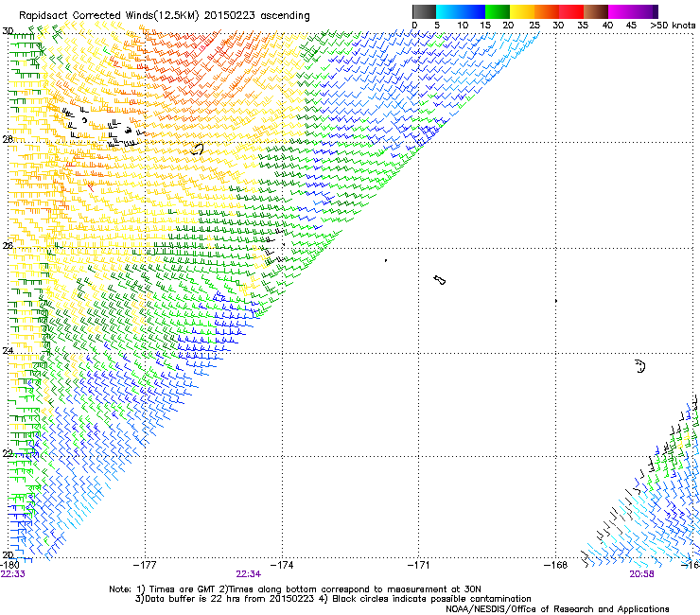Click the longitude label '-180'
The height and width of the screenshot is (615, 700).
10,565
